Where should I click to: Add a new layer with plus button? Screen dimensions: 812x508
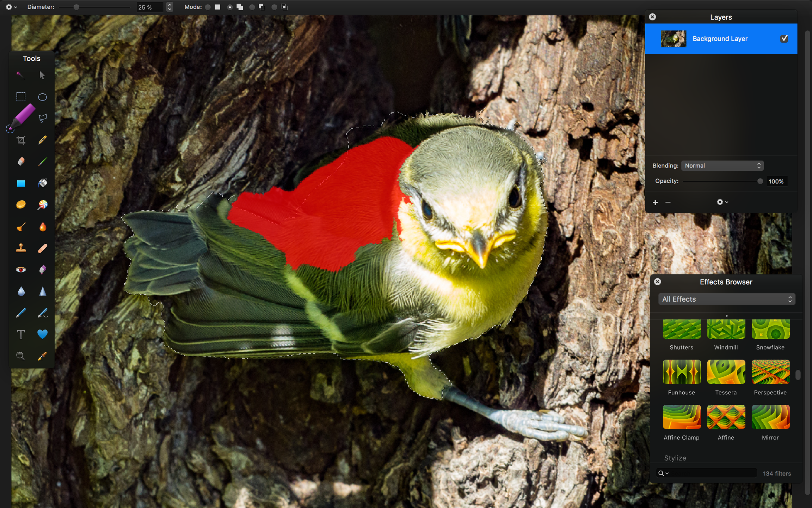click(655, 202)
